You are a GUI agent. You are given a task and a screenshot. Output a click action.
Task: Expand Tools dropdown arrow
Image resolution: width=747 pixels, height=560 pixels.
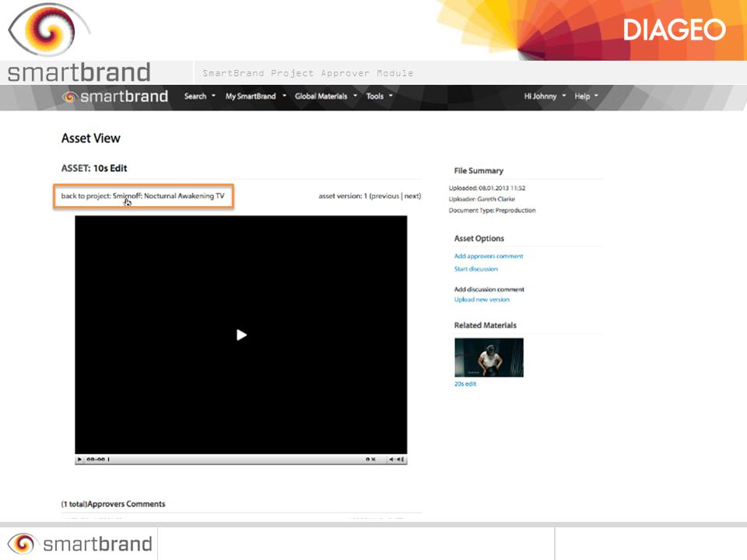tap(391, 96)
